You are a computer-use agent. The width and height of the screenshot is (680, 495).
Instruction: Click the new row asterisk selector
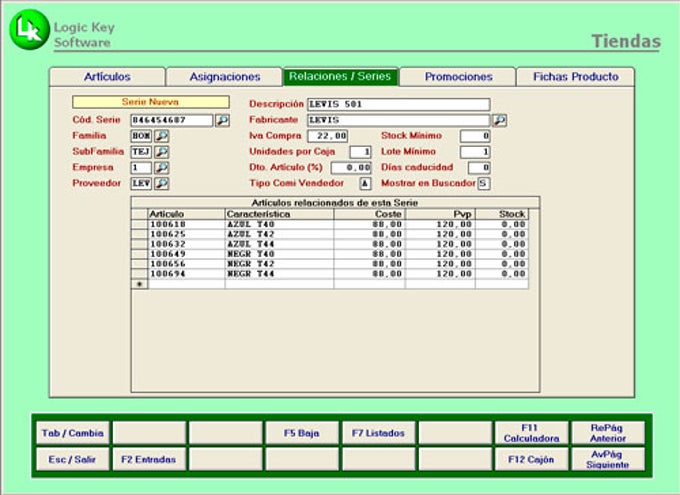tap(139, 284)
